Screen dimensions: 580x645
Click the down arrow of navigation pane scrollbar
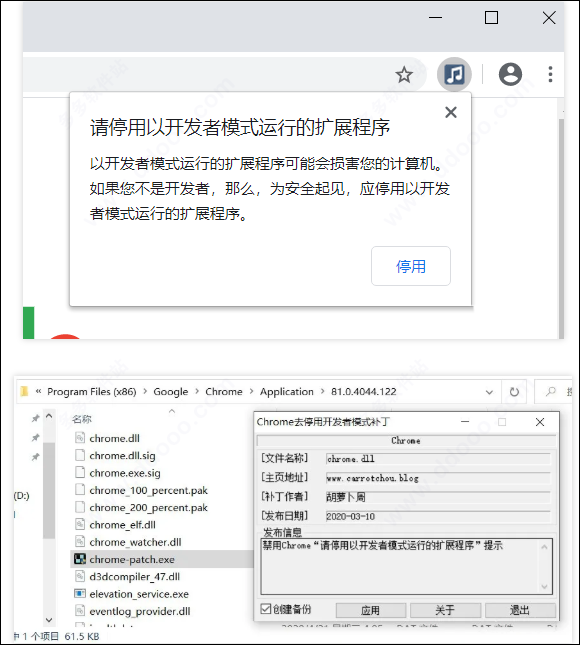(49, 619)
